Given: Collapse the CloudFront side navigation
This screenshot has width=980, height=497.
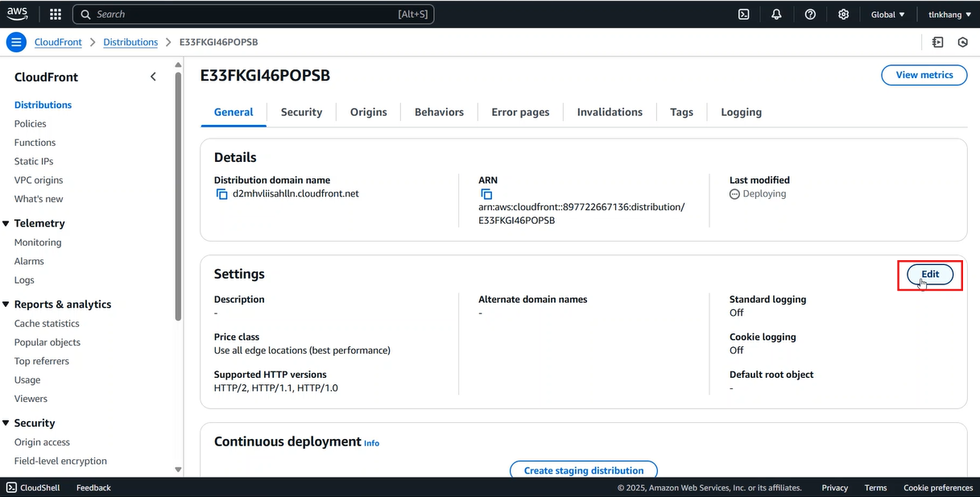Looking at the screenshot, I should (153, 77).
